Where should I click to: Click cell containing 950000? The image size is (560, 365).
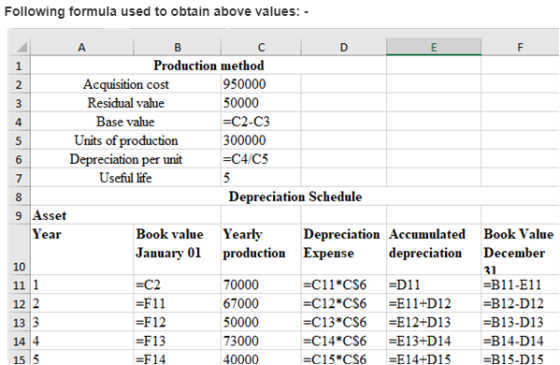[x=261, y=84]
